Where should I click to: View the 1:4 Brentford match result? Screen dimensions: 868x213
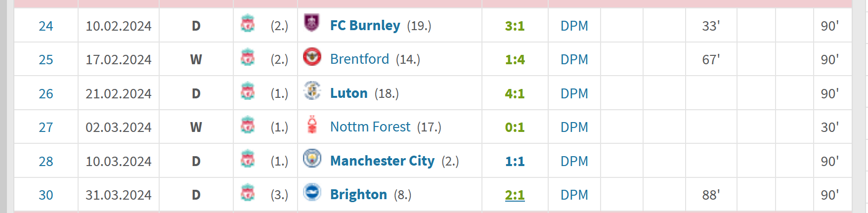click(515, 59)
